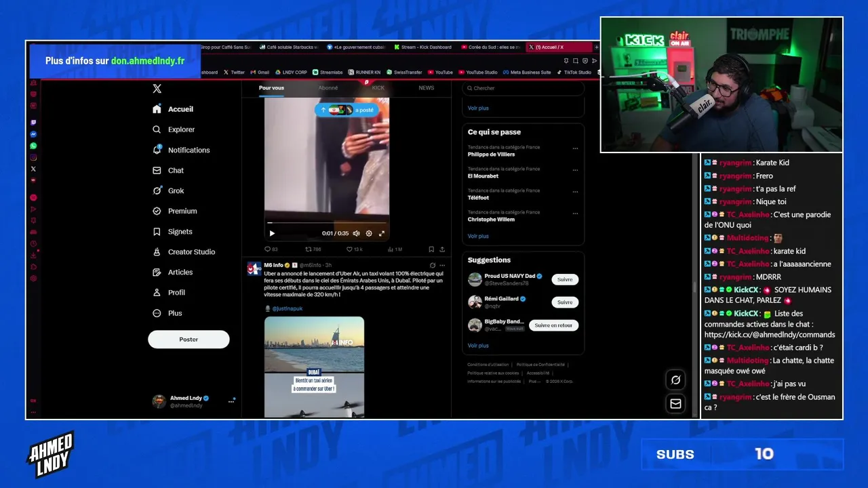Open more options for Christophe Willem trend
The image size is (868, 488).
click(575, 213)
